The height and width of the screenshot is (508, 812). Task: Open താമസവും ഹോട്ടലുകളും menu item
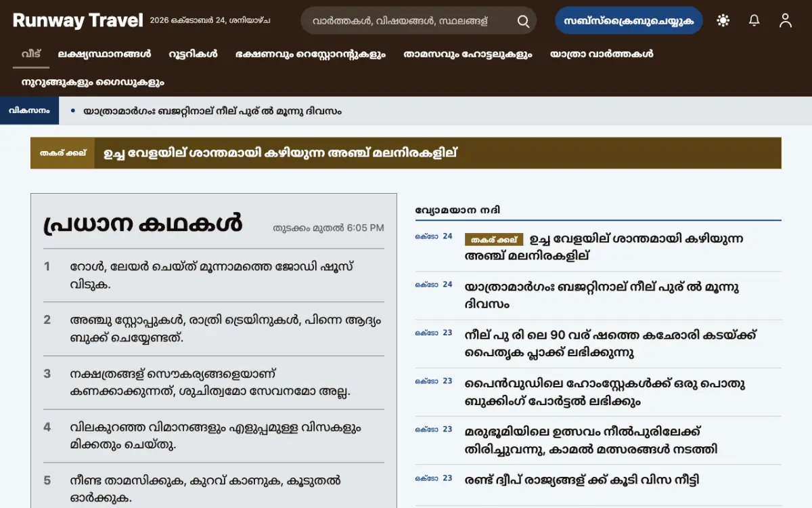tap(468, 54)
